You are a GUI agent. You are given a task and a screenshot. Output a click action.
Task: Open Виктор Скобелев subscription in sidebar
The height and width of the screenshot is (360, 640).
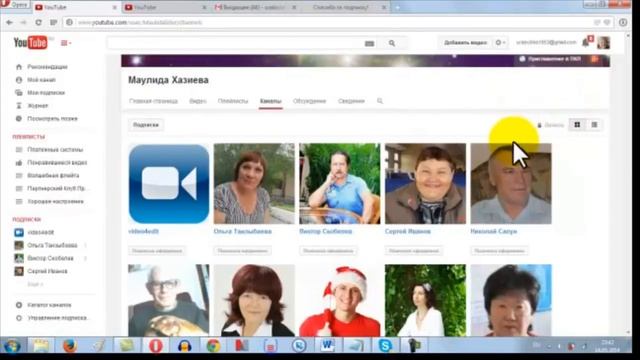[x=50, y=258]
